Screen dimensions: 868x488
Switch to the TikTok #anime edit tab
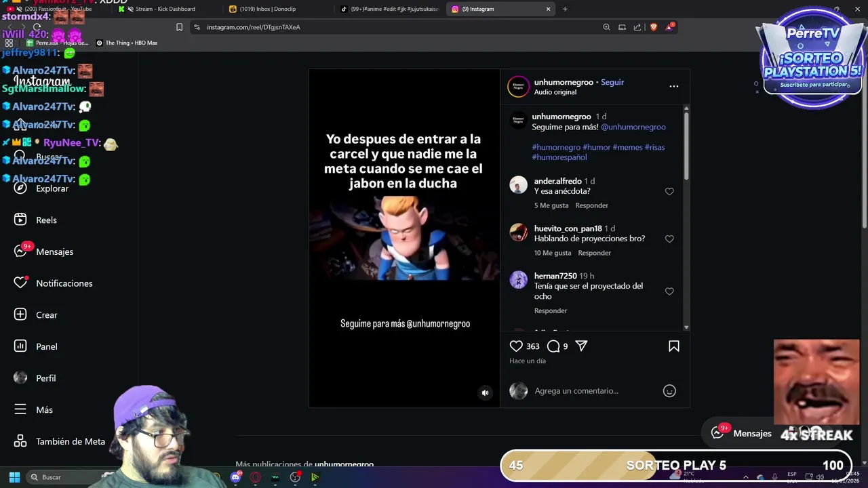point(390,9)
